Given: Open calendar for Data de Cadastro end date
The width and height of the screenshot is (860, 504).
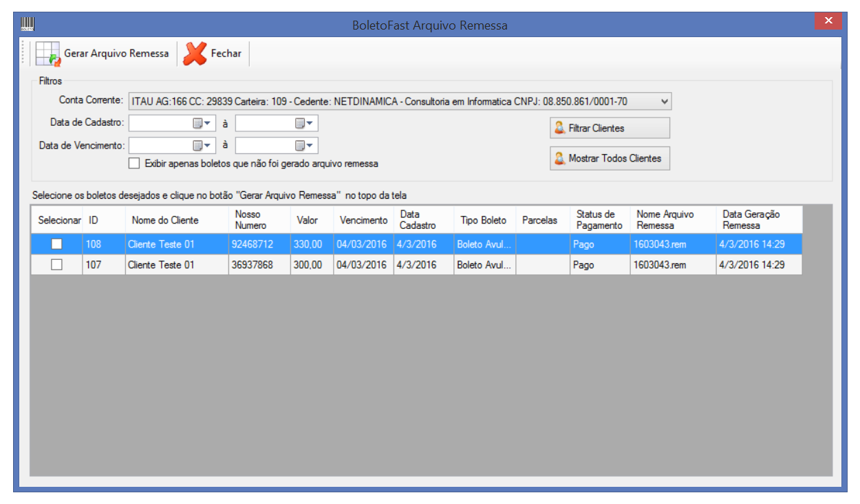Looking at the screenshot, I should click(x=304, y=124).
